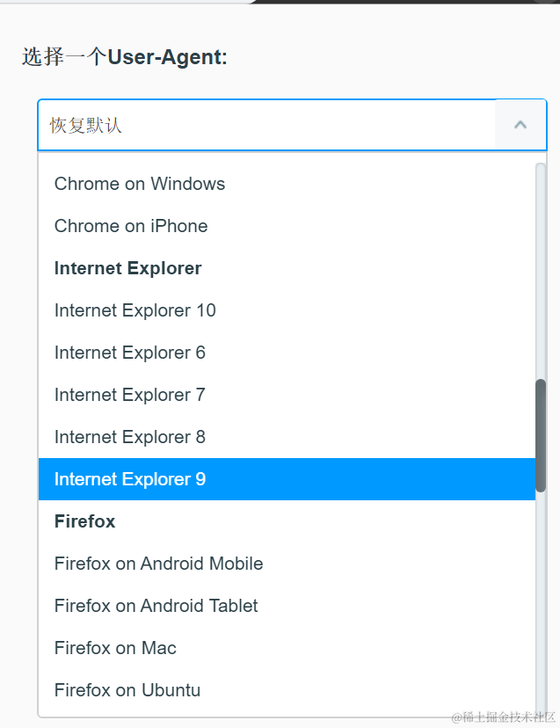Select Firefox on Ubuntu option
Screen dimensions: 560x728
[127, 690]
